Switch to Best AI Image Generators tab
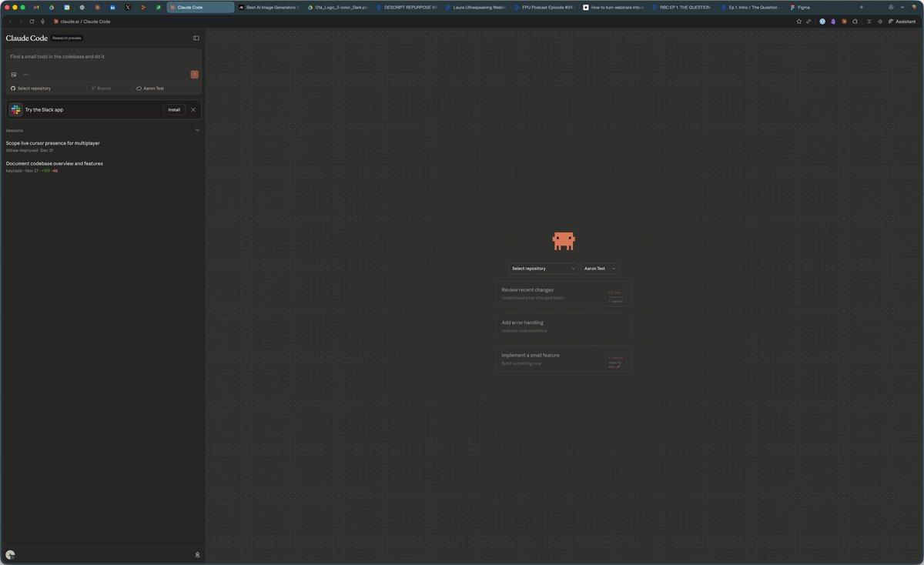 click(x=269, y=7)
